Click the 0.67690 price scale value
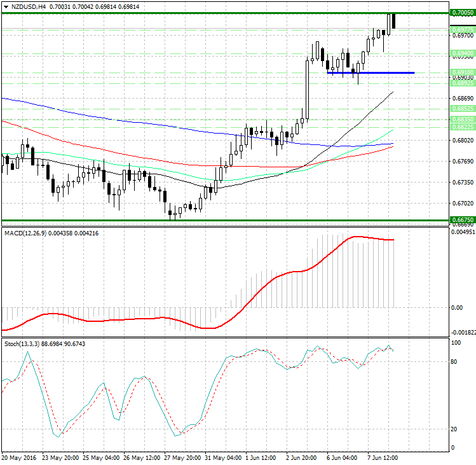Screen dimensions: 476x465 [463, 161]
